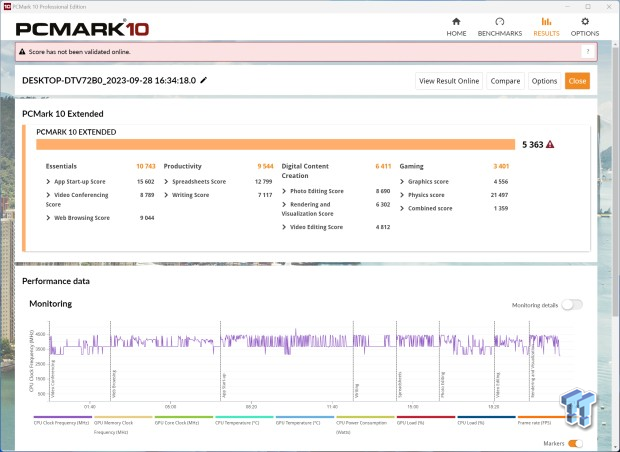Toggle CPU Load legend swatch
Image resolution: width=620 pixels, height=452 pixels.
486,417
